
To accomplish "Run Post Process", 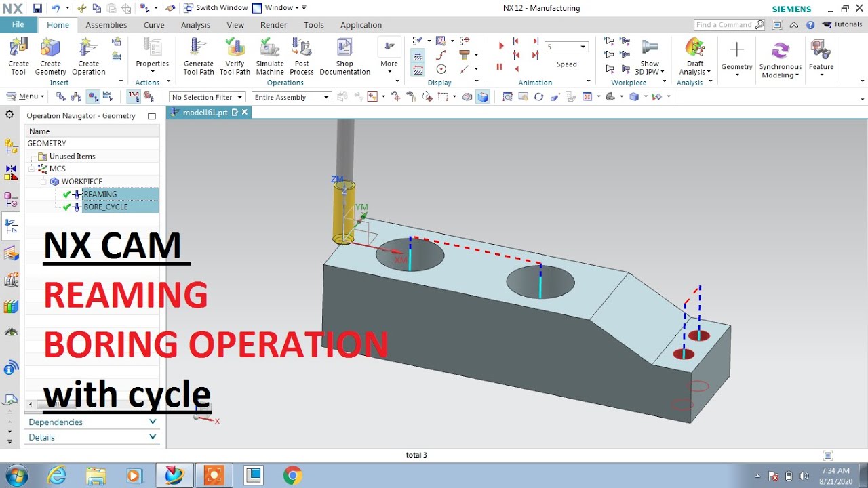I will (x=302, y=56).
